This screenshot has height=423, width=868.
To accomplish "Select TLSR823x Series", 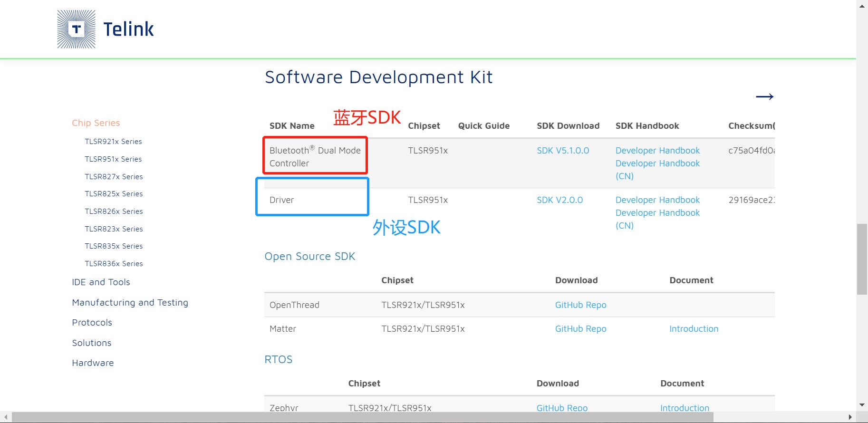I will point(114,229).
